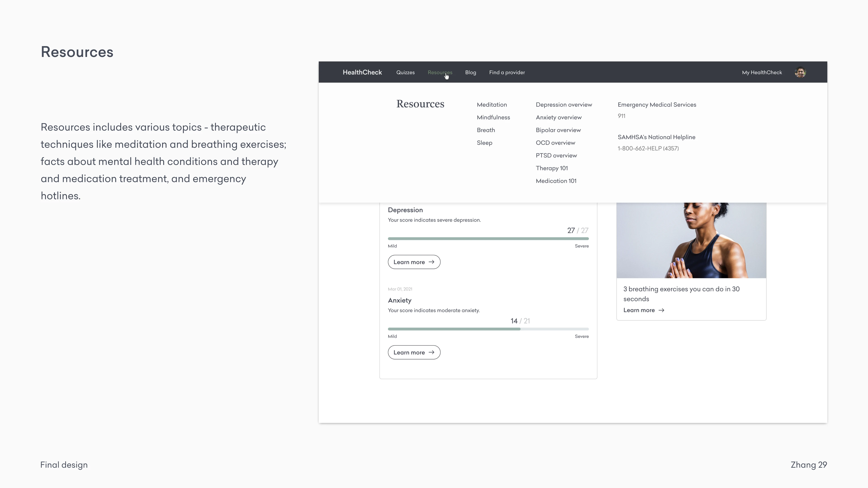Open the Quizzes nav item
The width and height of the screenshot is (868, 488).
[x=405, y=72]
